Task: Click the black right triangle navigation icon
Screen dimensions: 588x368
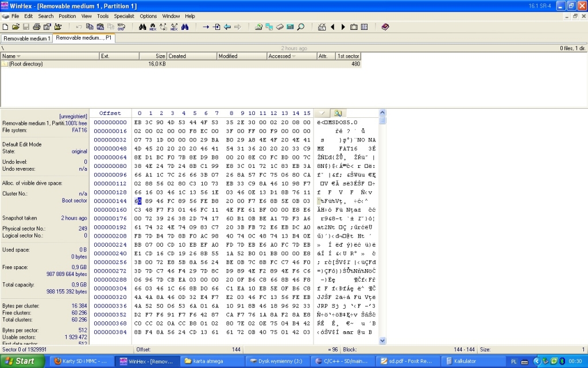Action: 343,26
